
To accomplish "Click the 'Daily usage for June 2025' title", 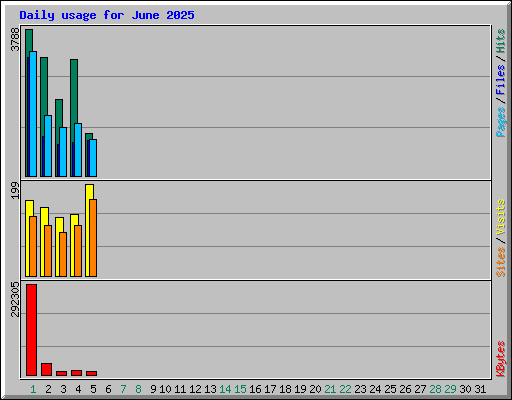I will coord(107,15).
